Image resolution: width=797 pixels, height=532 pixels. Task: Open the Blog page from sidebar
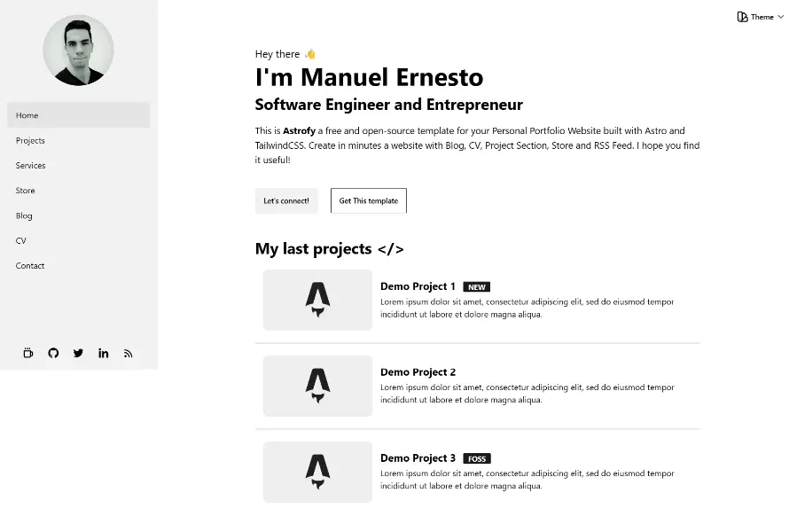[x=24, y=215]
